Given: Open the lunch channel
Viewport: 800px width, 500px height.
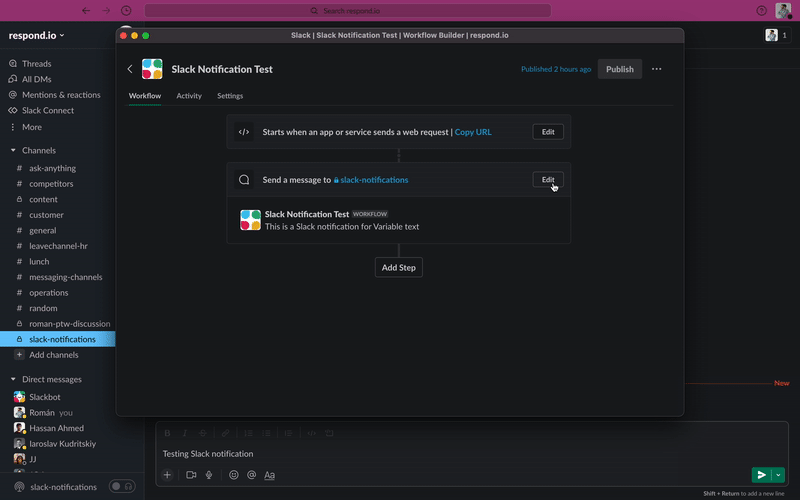Looking at the screenshot, I should 39,261.
